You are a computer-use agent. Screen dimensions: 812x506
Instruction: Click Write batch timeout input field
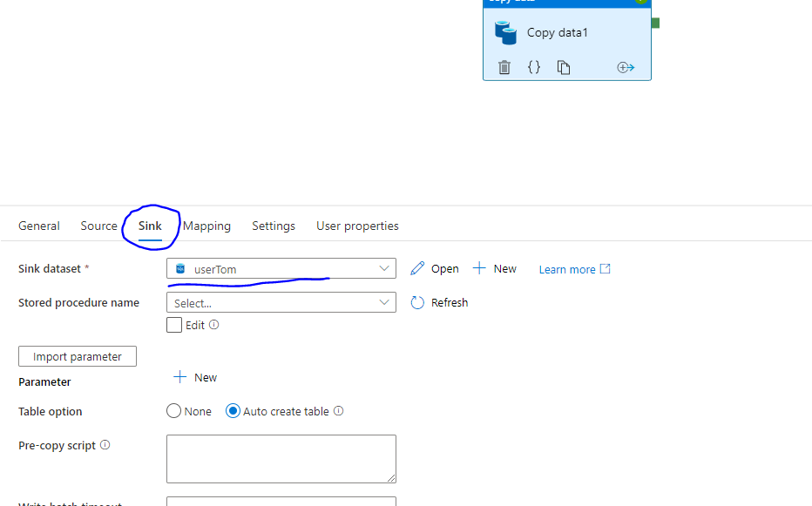(x=281, y=502)
